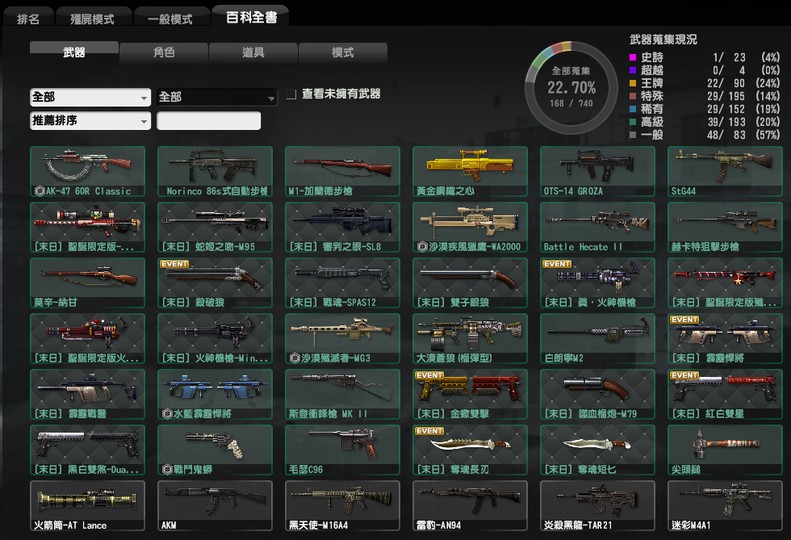Select the AKM rifle card
The height and width of the screenshot is (540, 791).
coord(215,506)
